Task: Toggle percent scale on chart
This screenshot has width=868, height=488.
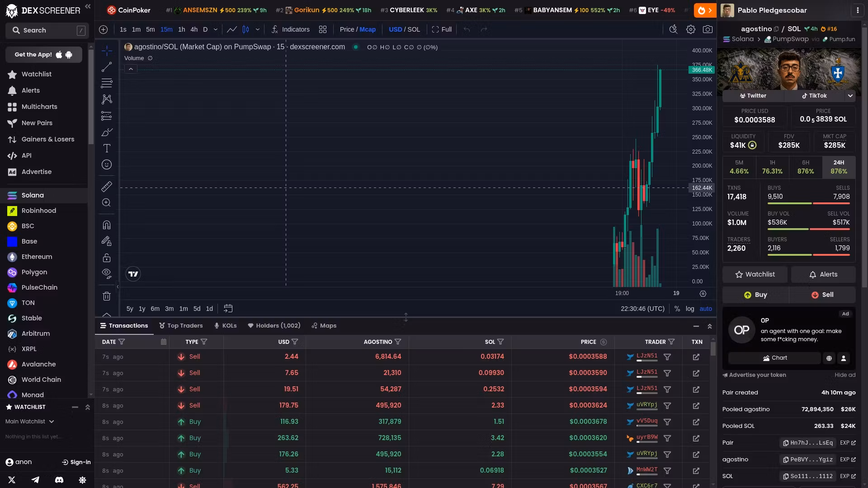Action: (677, 309)
